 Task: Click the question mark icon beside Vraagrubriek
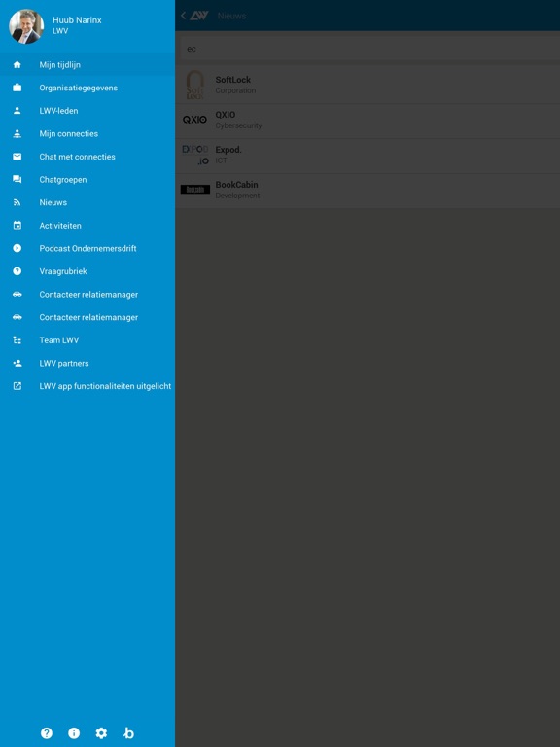tap(17, 271)
